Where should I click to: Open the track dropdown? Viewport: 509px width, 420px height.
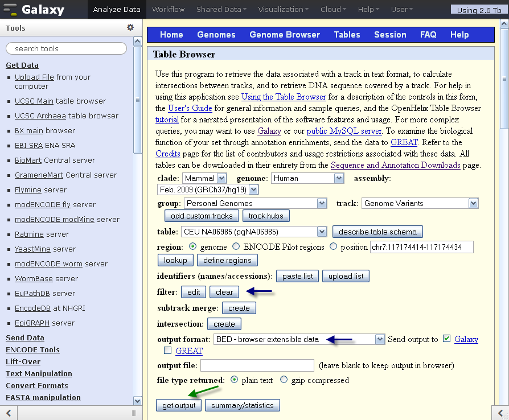tap(420, 204)
